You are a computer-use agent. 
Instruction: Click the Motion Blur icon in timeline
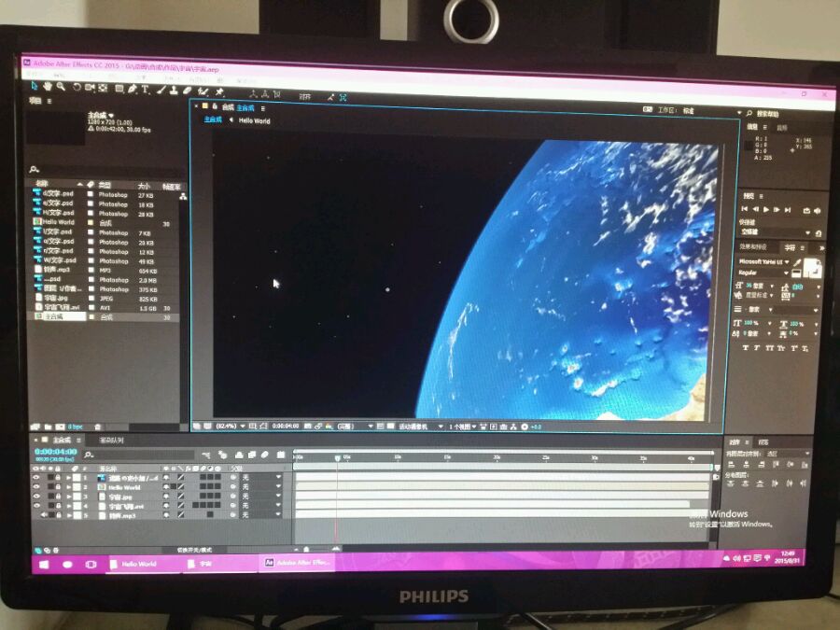point(265,455)
